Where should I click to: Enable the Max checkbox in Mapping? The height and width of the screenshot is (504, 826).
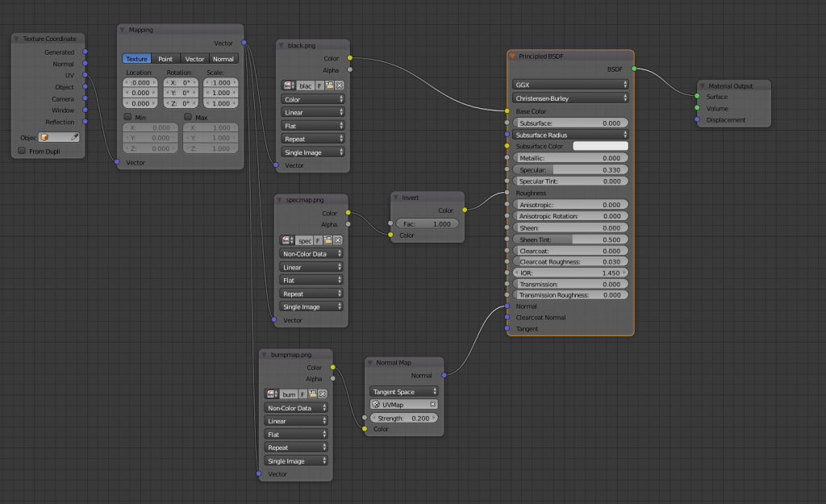[x=188, y=117]
